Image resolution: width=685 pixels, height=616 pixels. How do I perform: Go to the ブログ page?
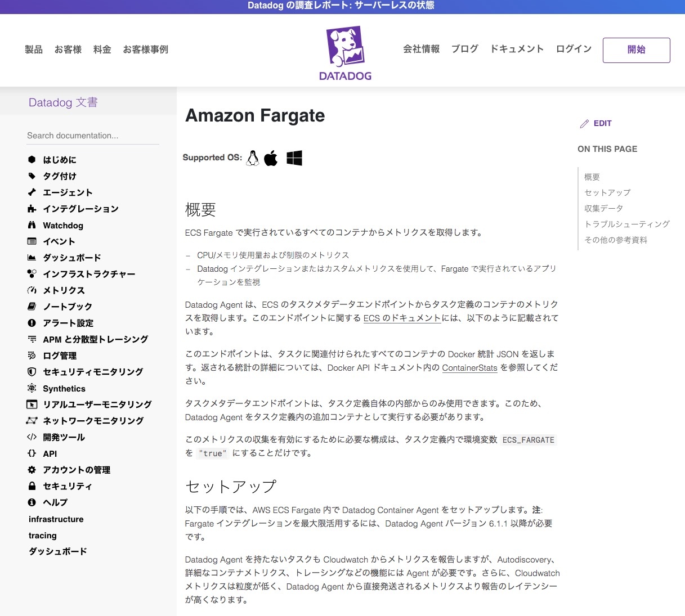pyautogui.click(x=464, y=49)
